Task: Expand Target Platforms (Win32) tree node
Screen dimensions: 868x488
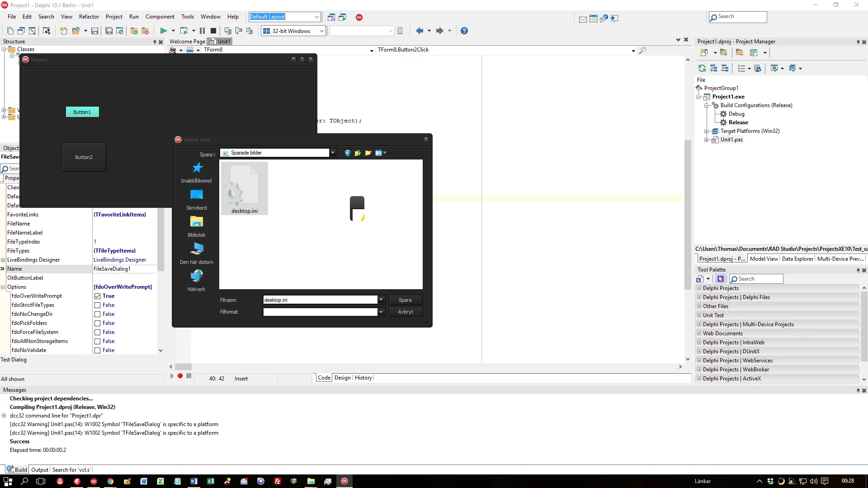Action: click(707, 131)
